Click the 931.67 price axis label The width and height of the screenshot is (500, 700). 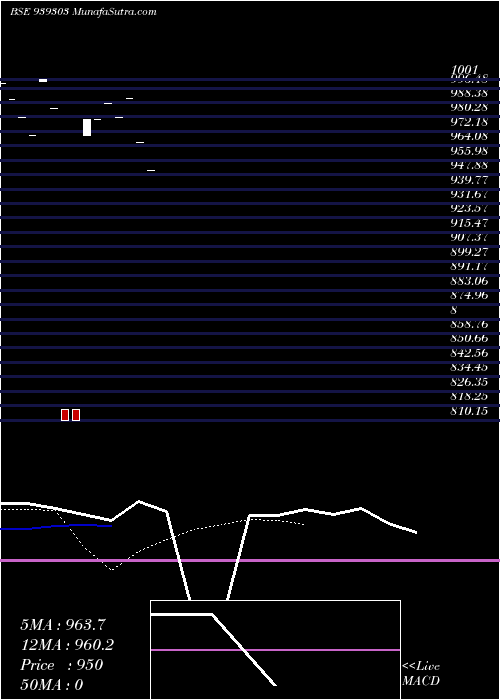pyautogui.click(x=469, y=194)
